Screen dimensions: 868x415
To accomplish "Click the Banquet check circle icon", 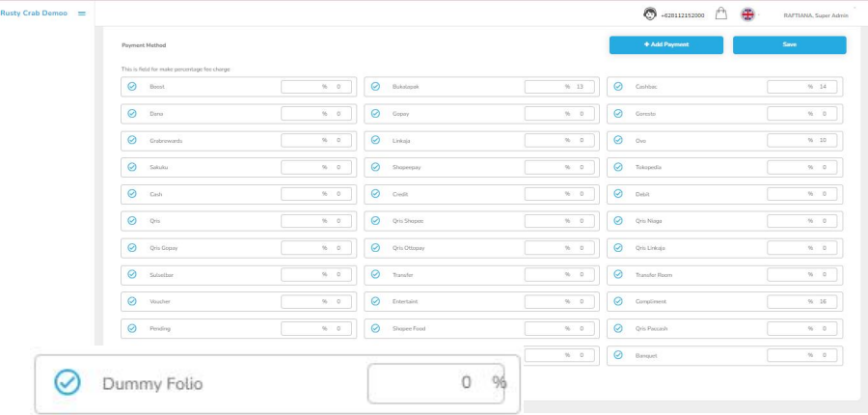I will pyautogui.click(x=618, y=355).
